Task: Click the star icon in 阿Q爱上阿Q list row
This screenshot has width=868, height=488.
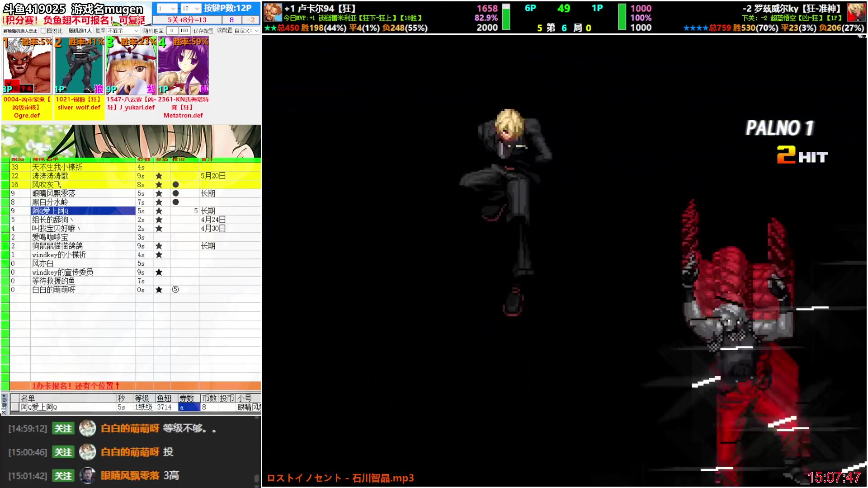Action: [x=159, y=211]
